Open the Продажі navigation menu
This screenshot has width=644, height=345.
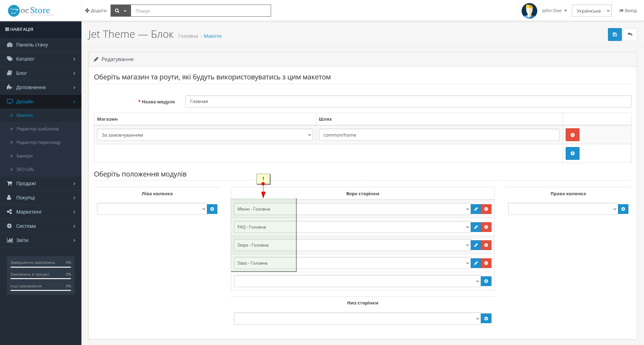click(x=41, y=183)
